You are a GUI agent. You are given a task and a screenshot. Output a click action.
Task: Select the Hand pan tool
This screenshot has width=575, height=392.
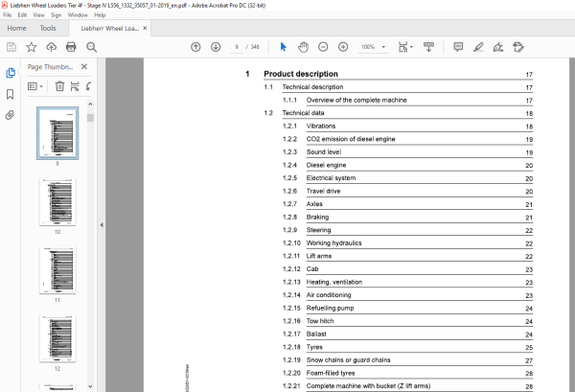click(x=303, y=47)
